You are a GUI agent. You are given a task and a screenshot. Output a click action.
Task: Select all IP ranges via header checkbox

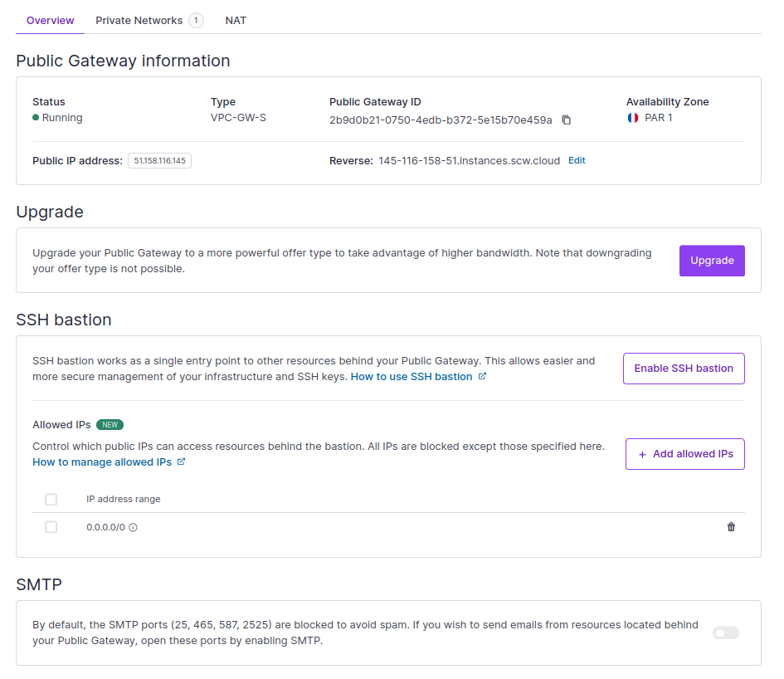tap(51, 500)
